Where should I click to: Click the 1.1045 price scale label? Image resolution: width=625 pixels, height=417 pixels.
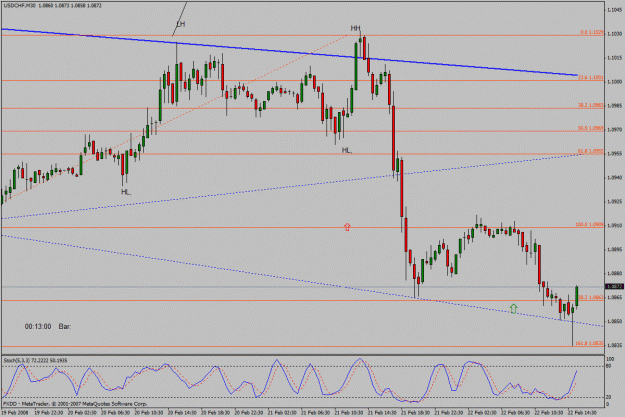pyautogui.click(x=614, y=11)
